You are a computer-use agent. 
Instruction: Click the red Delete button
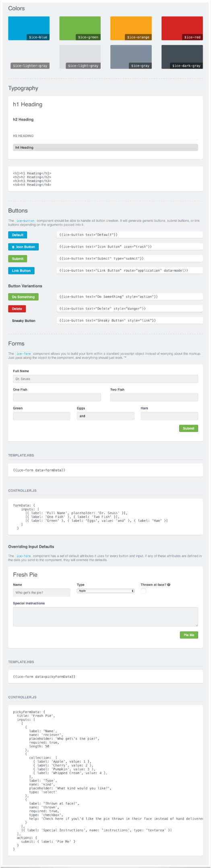[x=17, y=309]
